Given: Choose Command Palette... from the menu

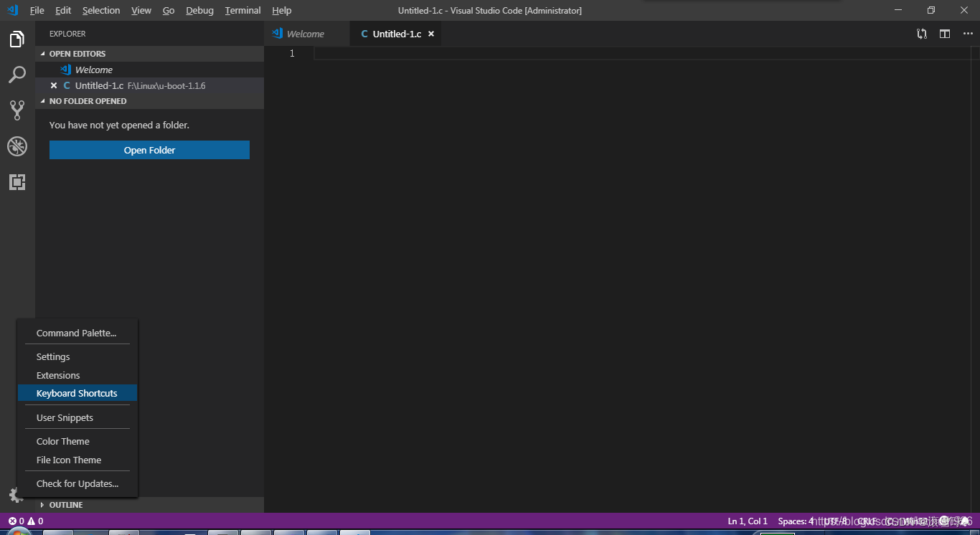Looking at the screenshot, I should pos(77,333).
